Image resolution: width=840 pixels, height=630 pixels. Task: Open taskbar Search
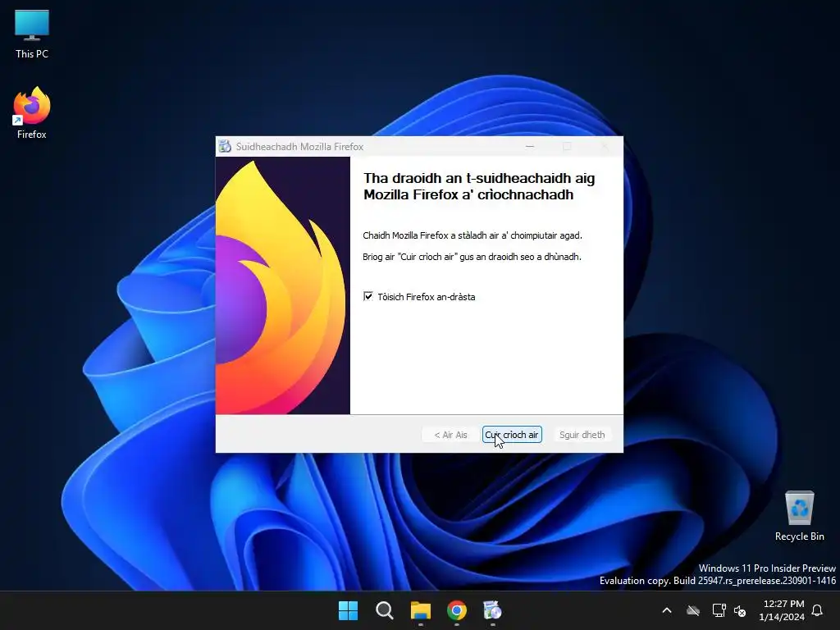click(x=384, y=610)
